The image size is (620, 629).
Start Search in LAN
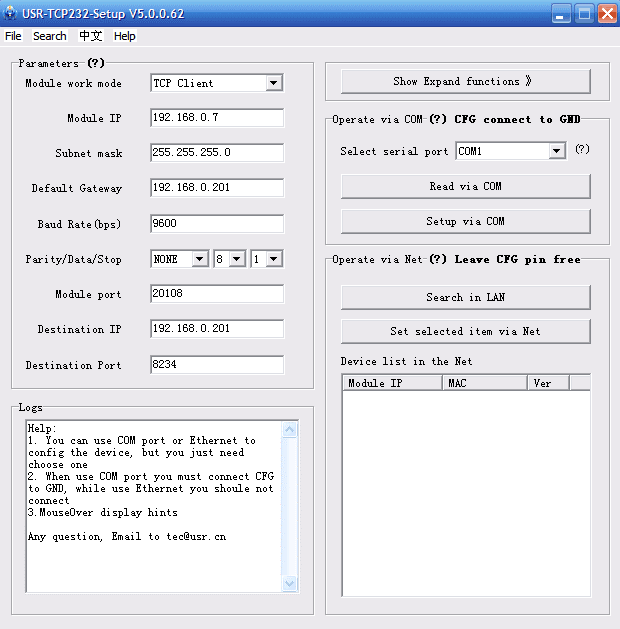pyautogui.click(x=465, y=297)
